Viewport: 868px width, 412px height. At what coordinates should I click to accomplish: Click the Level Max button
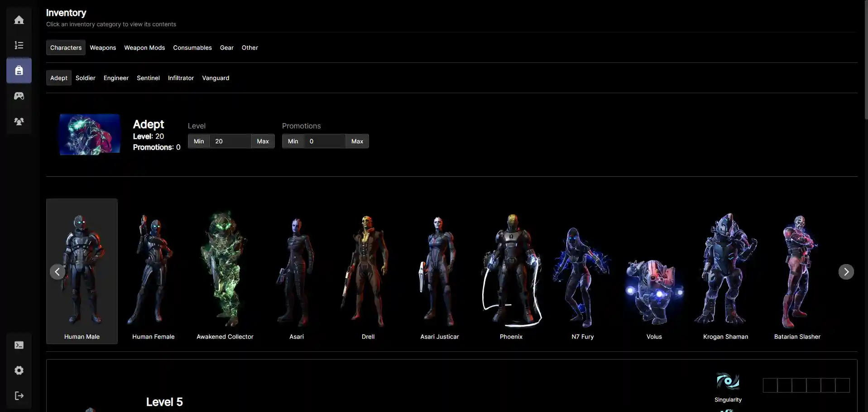[x=263, y=141]
